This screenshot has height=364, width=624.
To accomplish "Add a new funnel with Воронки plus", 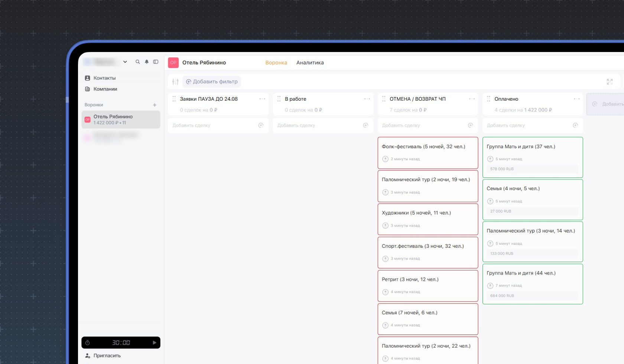I will 155,105.
